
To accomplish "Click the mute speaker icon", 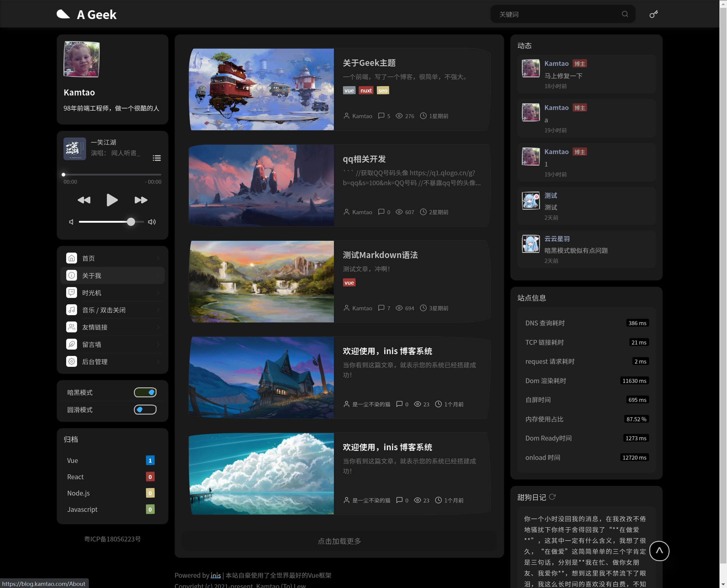I will pos(71,222).
